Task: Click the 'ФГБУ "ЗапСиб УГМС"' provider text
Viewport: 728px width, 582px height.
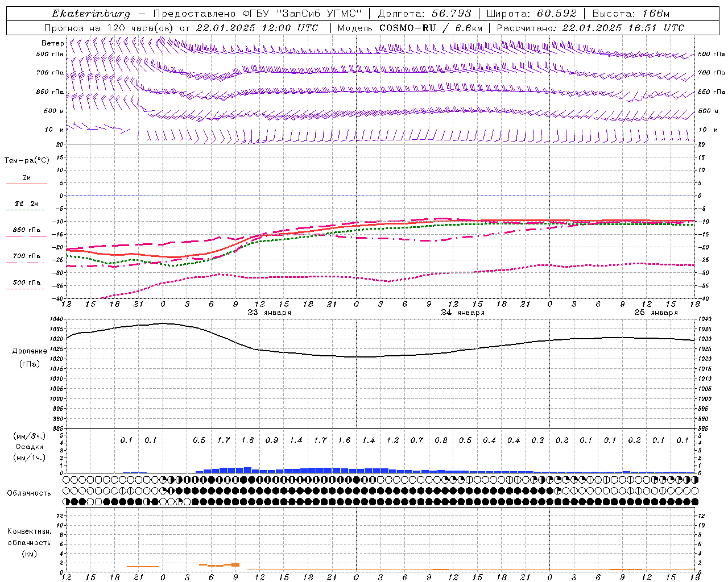Action: (x=303, y=14)
